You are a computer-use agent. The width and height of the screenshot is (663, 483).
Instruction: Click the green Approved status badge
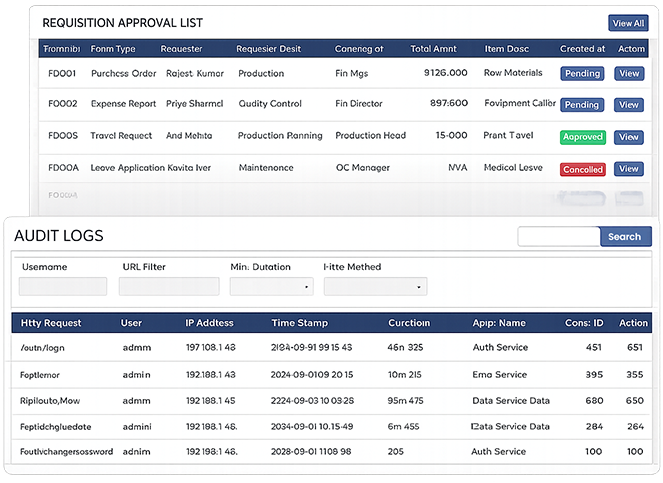point(582,137)
